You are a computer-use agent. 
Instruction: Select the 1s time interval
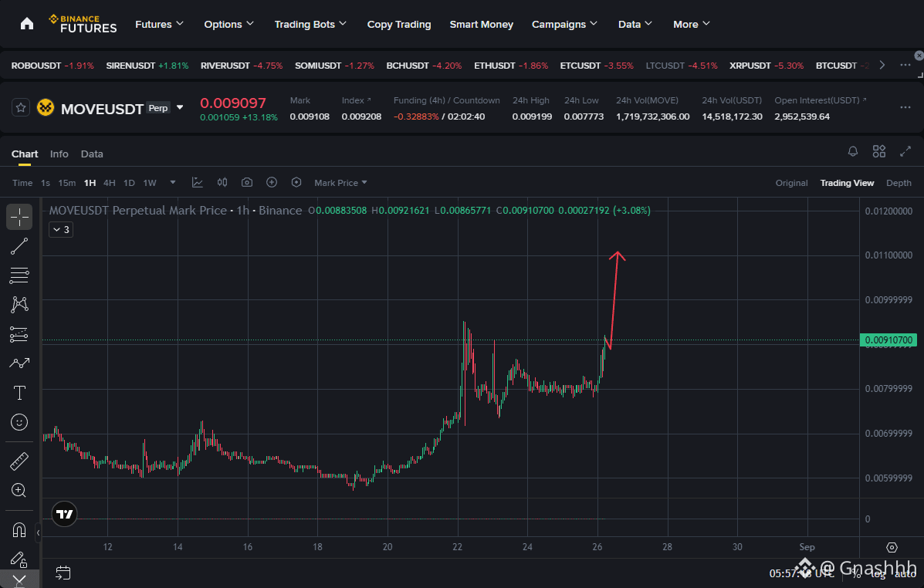coord(46,183)
